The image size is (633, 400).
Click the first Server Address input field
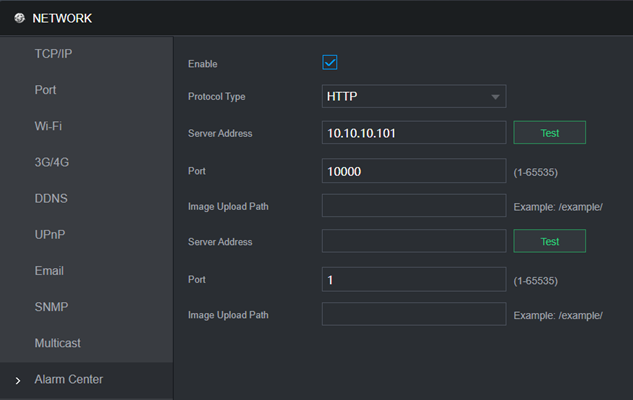[413, 132]
